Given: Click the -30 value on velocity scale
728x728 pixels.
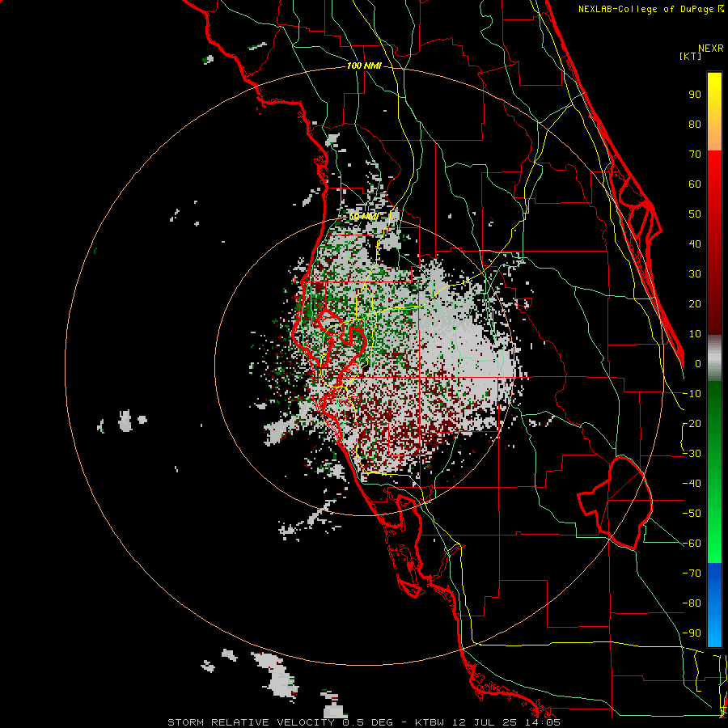Looking at the screenshot, I should click(692, 454).
